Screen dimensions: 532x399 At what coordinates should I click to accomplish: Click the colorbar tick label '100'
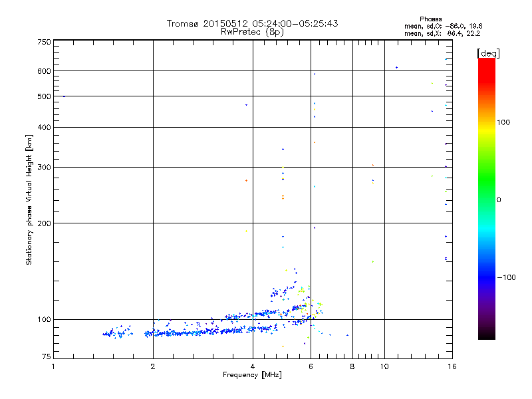503,122
